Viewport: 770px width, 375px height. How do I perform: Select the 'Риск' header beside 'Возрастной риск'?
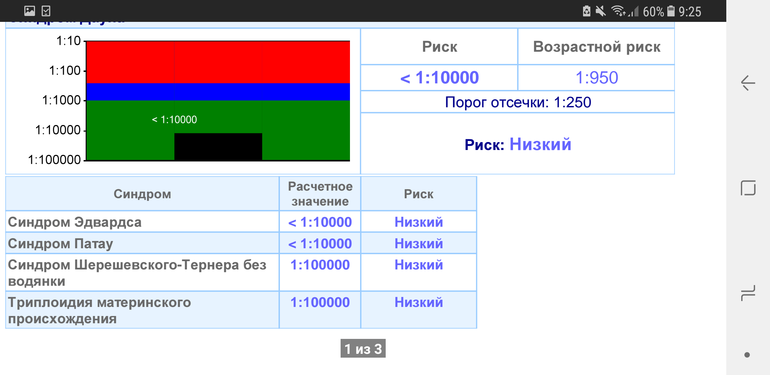pyautogui.click(x=440, y=47)
